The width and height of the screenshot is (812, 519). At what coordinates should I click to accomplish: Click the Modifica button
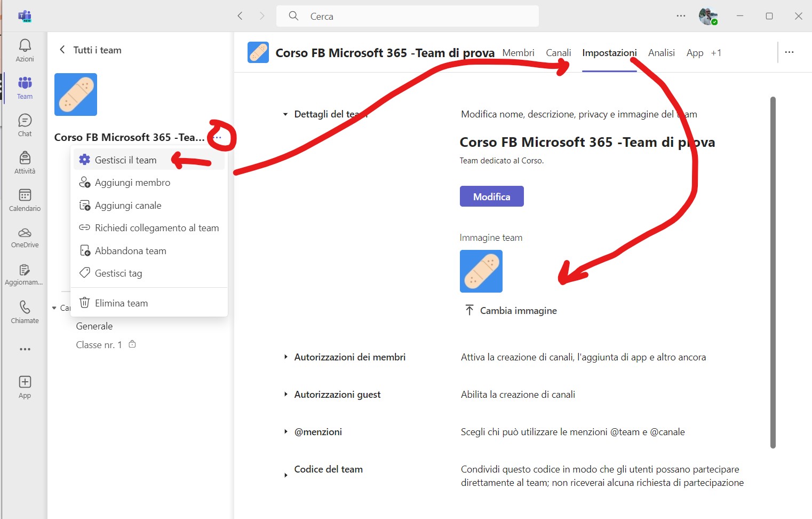492,196
